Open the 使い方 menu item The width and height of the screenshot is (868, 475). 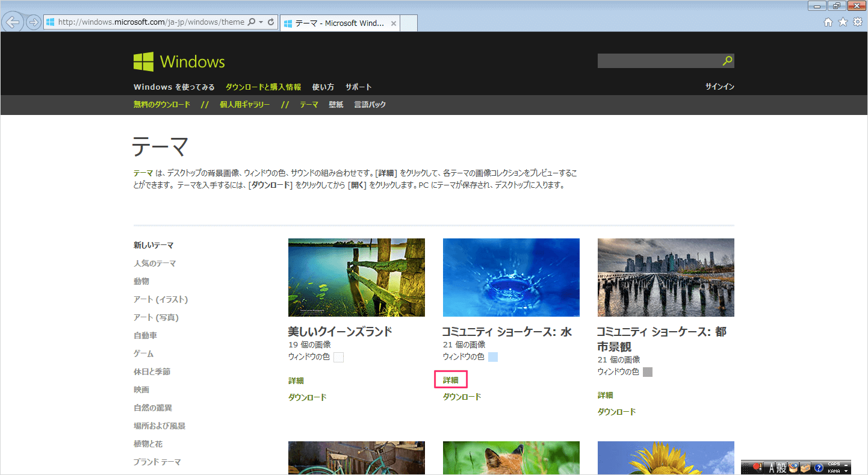323,87
